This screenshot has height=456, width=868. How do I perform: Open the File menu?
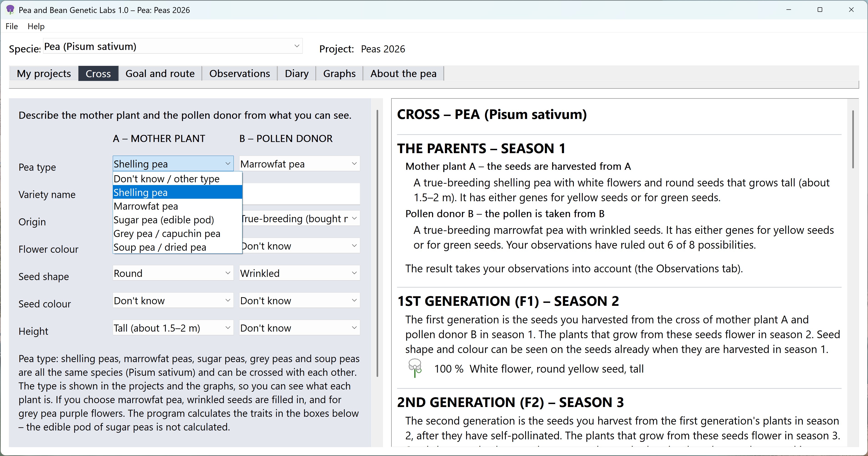coord(12,26)
